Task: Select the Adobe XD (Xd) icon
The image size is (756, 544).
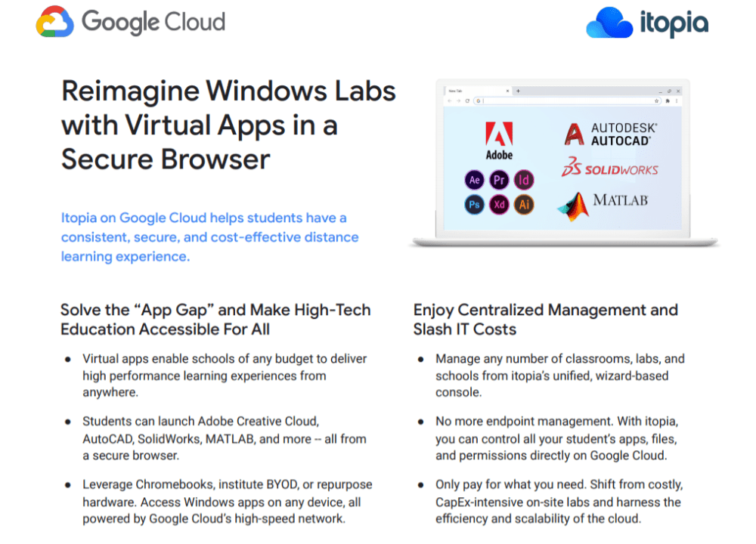Action: (499, 205)
